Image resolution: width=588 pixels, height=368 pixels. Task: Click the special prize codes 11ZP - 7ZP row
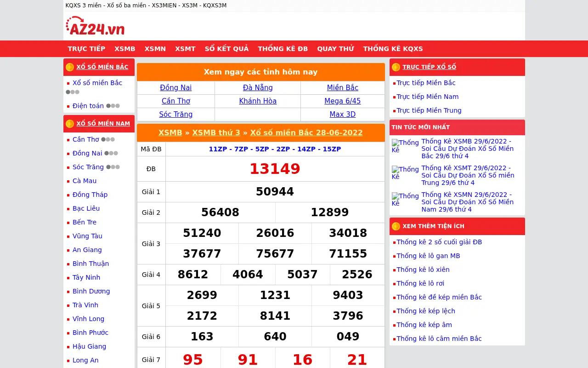point(275,149)
